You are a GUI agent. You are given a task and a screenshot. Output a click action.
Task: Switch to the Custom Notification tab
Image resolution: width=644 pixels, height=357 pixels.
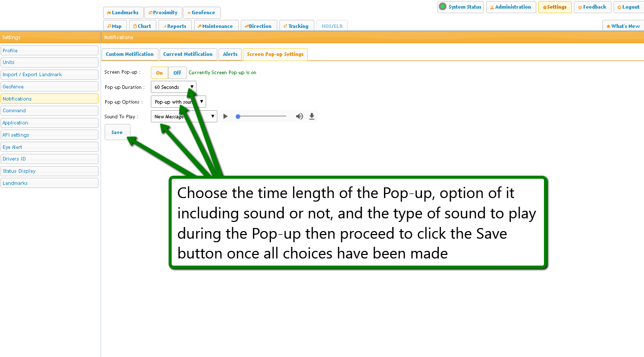[130, 54]
